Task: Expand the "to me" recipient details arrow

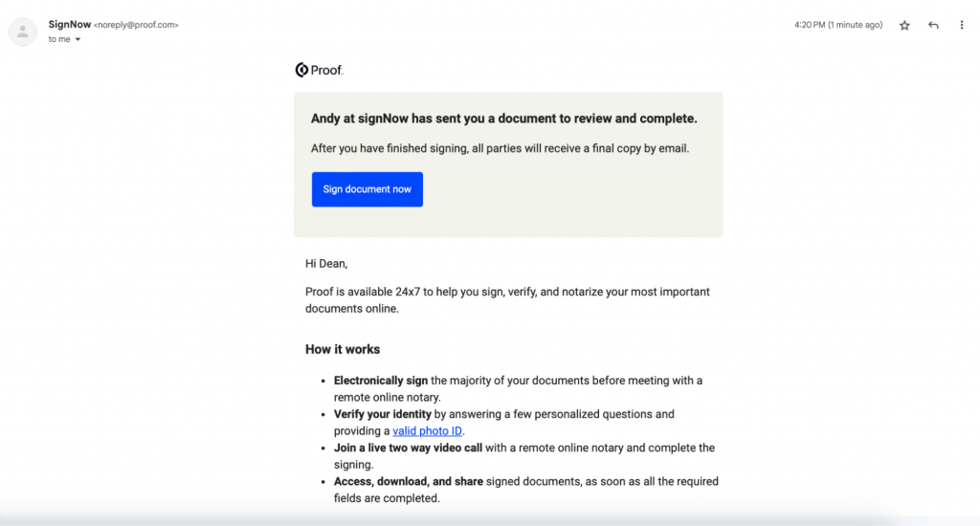Action: pos(78,40)
